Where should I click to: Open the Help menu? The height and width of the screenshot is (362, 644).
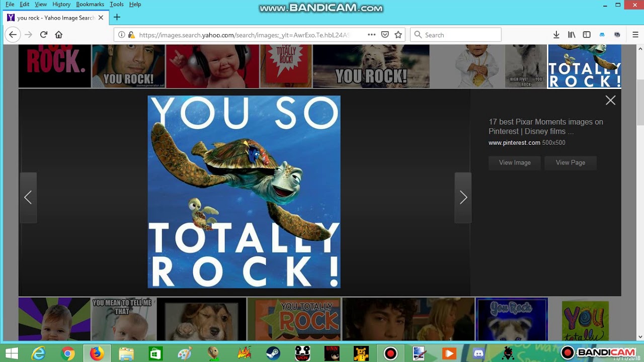pos(135,4)
